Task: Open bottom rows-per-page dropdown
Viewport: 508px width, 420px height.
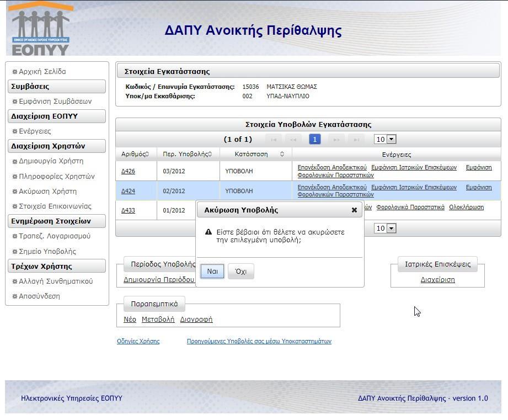Action: (385, 228)
